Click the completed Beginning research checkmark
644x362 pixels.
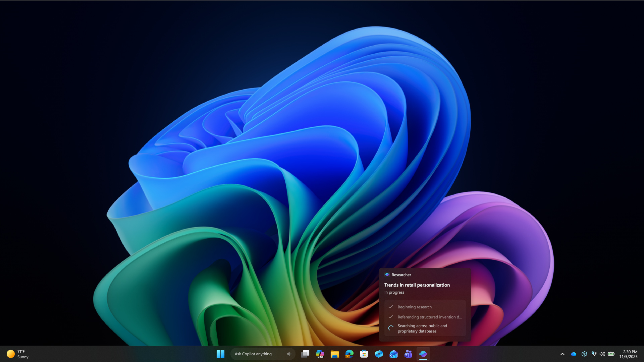391,307
